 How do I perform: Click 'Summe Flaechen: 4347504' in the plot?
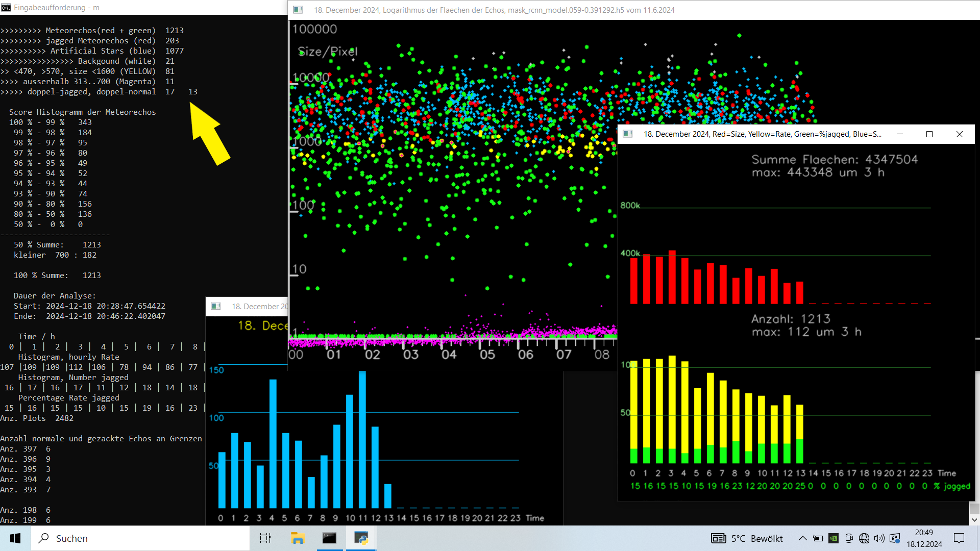click(x=835, y=159)
